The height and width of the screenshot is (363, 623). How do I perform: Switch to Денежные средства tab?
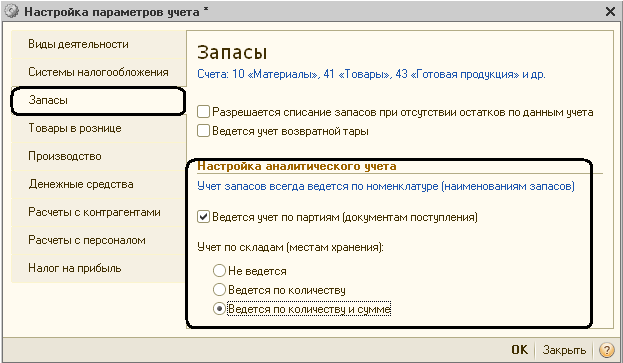pyautogui.click(x=99, y=184)
